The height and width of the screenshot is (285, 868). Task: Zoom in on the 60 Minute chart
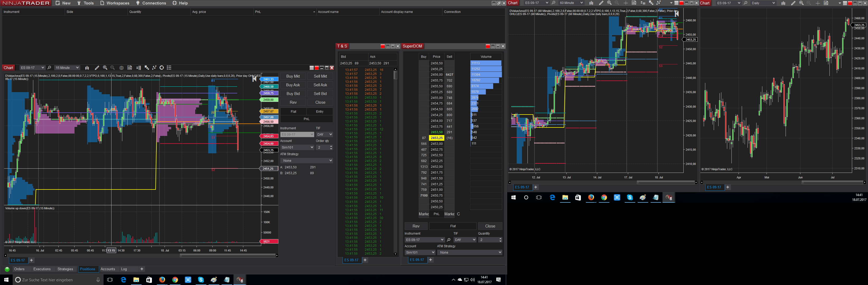click(609, 3)
